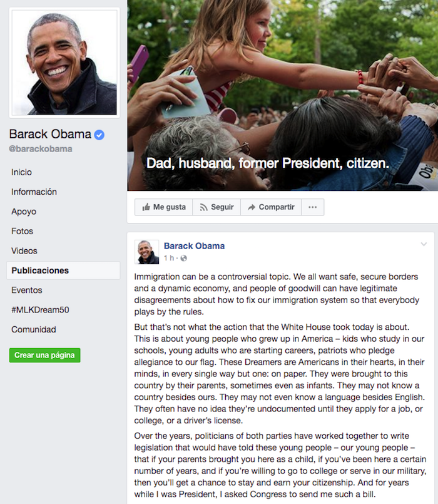Click the thumbs-up Me gusta button
This screenshot has width=438, height=504.
[163, 207]
